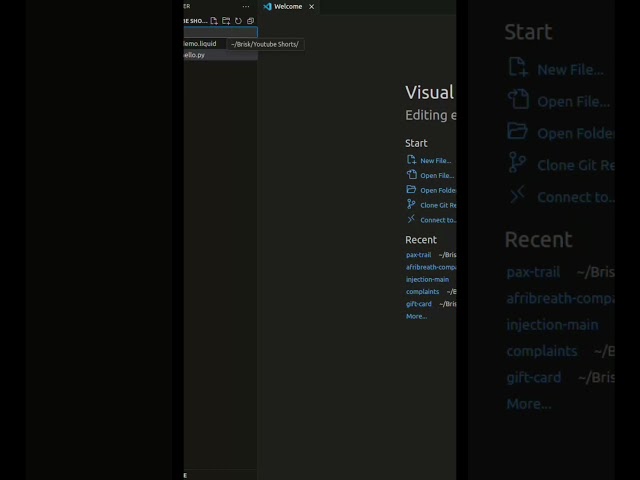This screenshot has height=480, width=640.
Task: Select demo.liquid in the file tree
Action: 200,44
